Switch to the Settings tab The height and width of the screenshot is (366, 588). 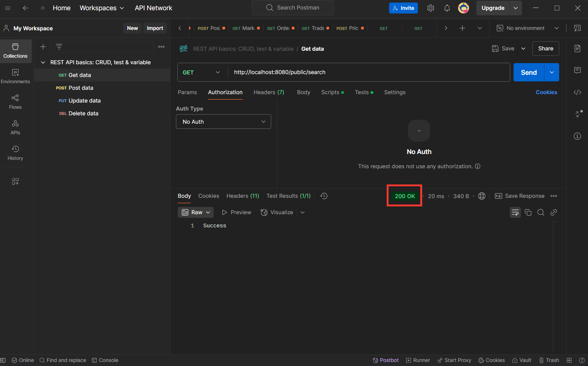tap(395, 92)
